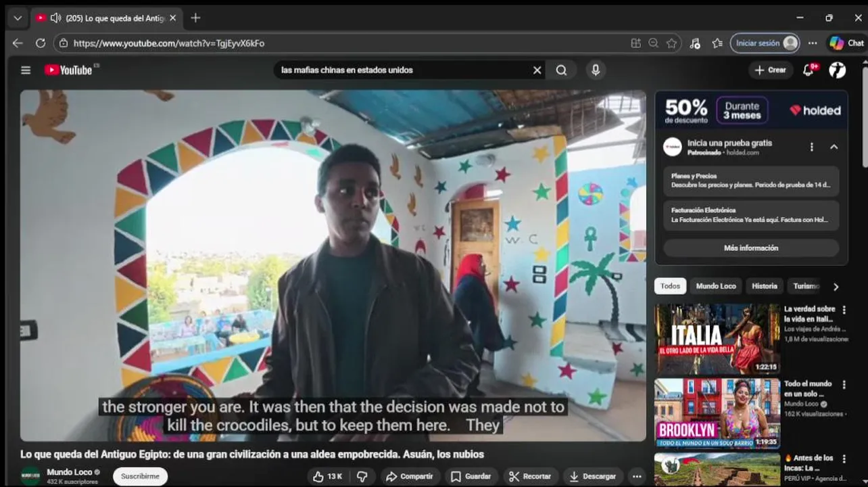Viewport: 868px width, 487px height.
Task: Open ad options three-dot menu
Action: point(812,147)
